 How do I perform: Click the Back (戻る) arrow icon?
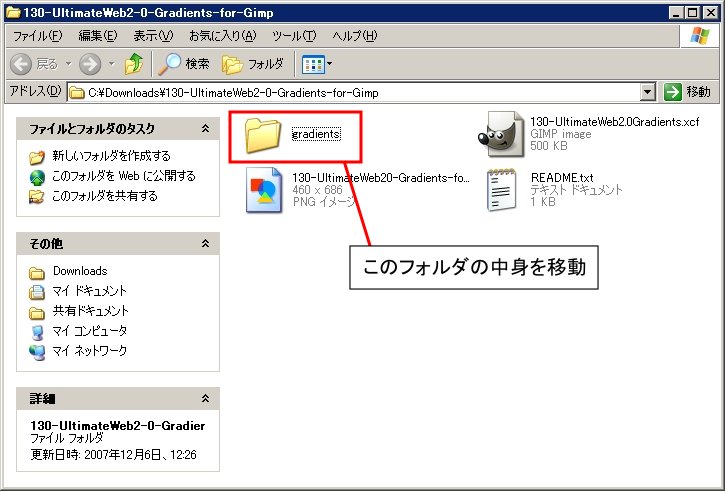[x=21, y=64]
